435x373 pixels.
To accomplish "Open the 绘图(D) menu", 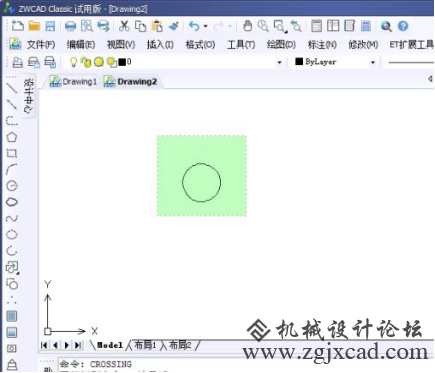I will pos(281,44).
